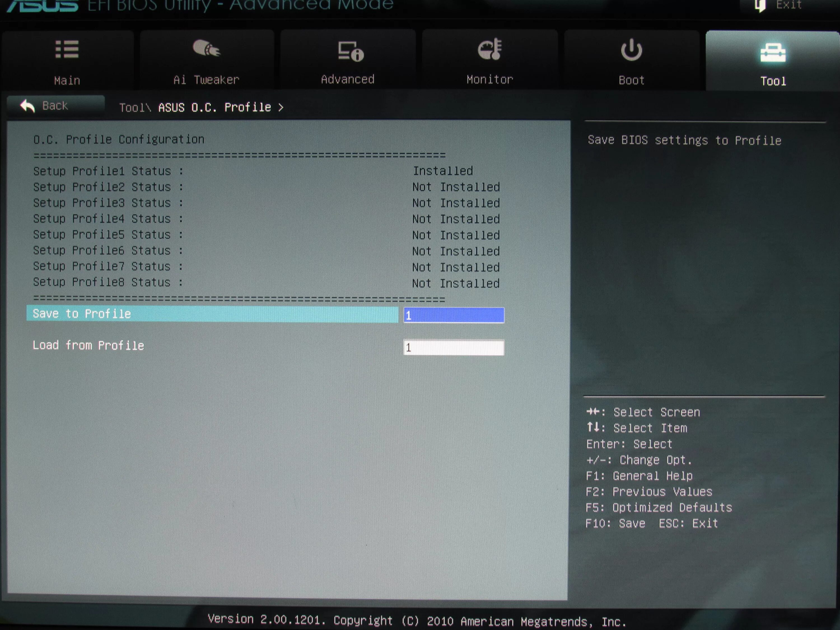
Task: Click Profile5 Not Installed value
Action: tap(456, 235)
